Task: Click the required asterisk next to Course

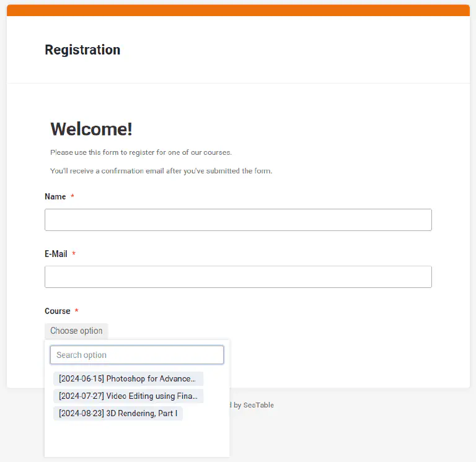Action: pyautogui.click(x=77, y=312)
